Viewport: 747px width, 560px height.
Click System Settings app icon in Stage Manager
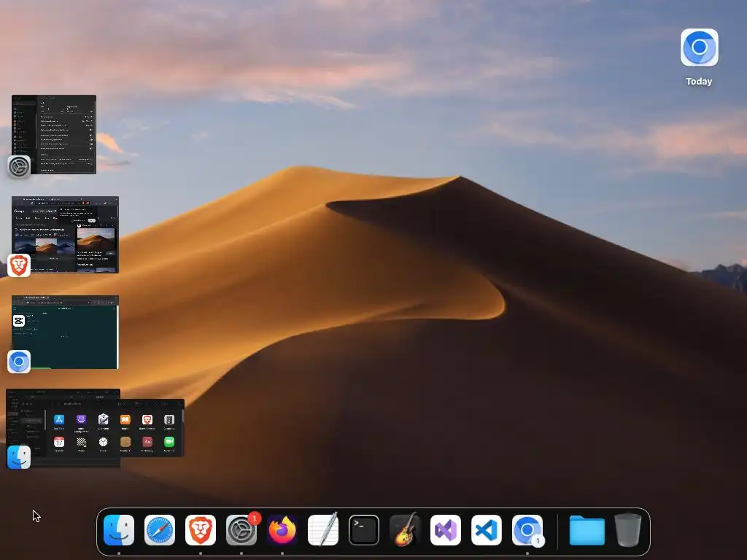click(19, 167)
